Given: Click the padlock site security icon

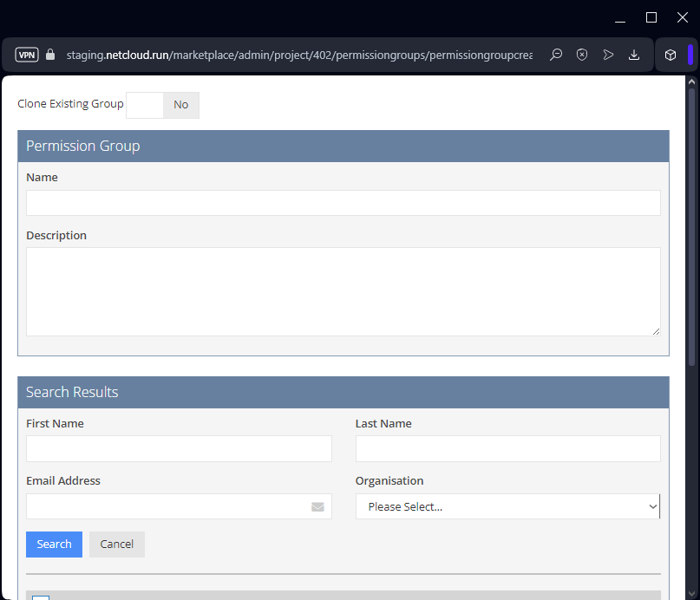Looking at the screenshot, I should click(x=49, y=55).
